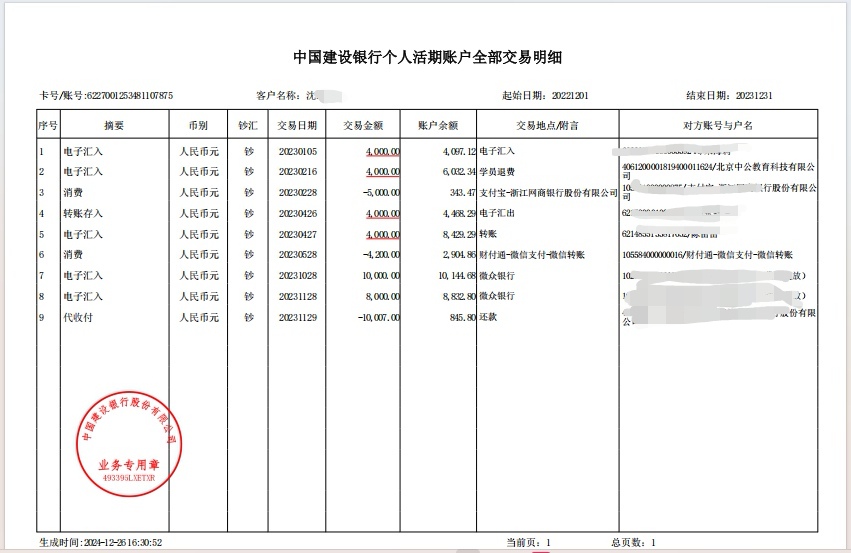Image resolution: width=851 pixels, height=553 pixels.
Task: Click the 对方账号与户名 column header
Action: click(x=717, y=126)
